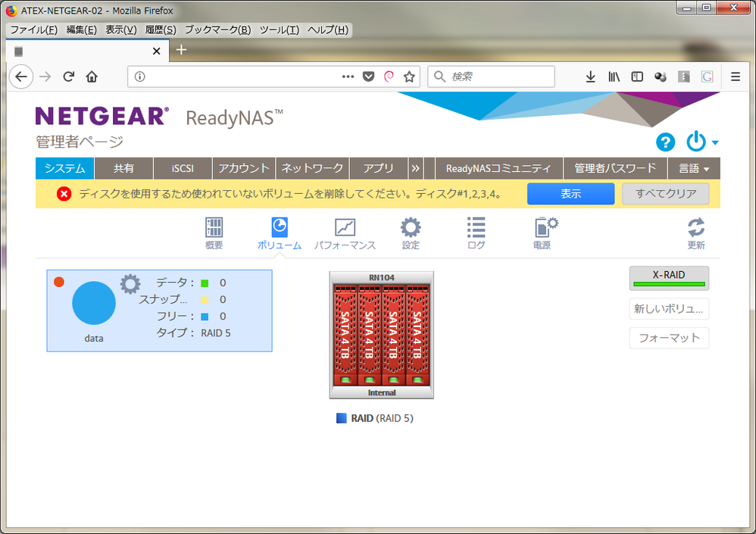
Task: Go back with Firefox back arrow
Action: pos(21,77)
